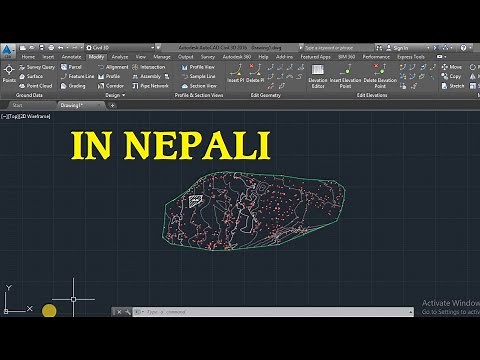
Task: Click the Insert PI tool
Action: tap(235, 73)
